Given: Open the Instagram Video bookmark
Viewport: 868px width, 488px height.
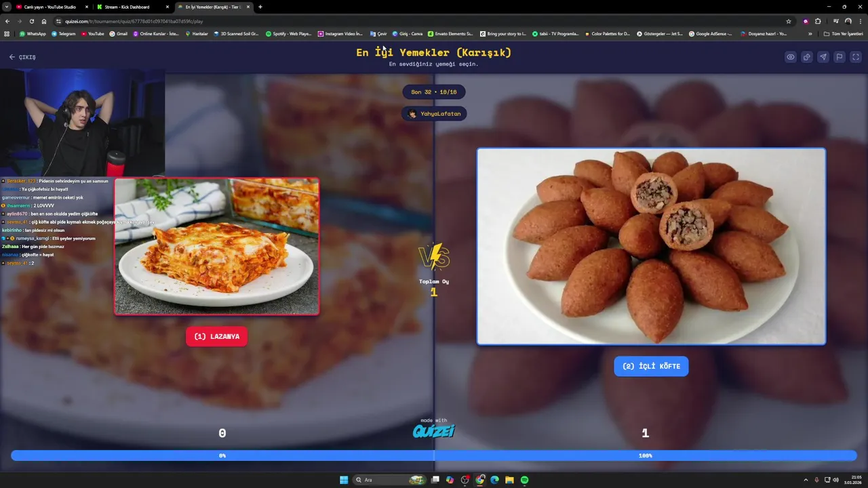Looking at the screenshot, I should [340, 33].
